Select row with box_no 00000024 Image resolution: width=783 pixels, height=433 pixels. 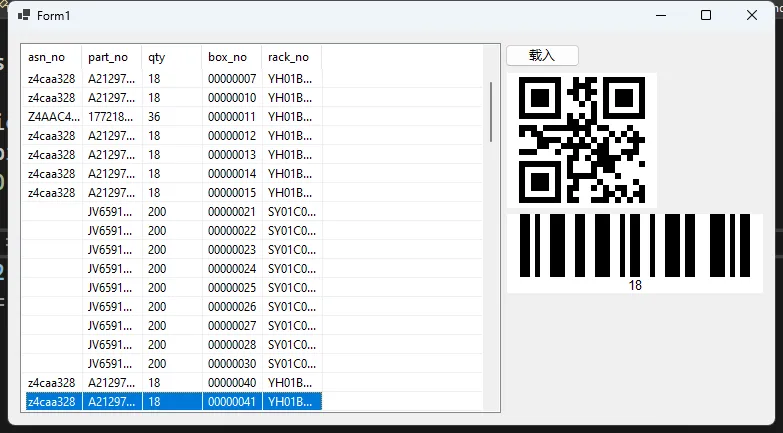172,269
